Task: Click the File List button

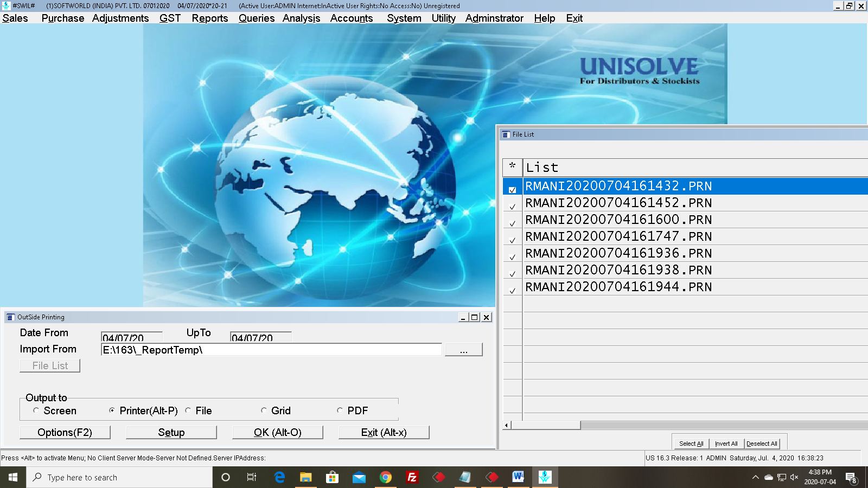Action: pyautogui.click(x=50, y=365)
